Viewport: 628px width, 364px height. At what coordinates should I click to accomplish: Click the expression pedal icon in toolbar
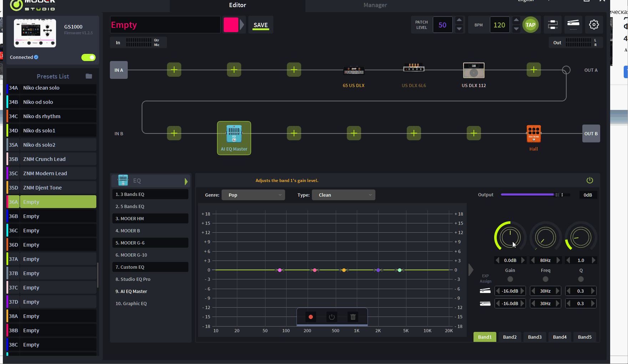click(x=573, y=25)
